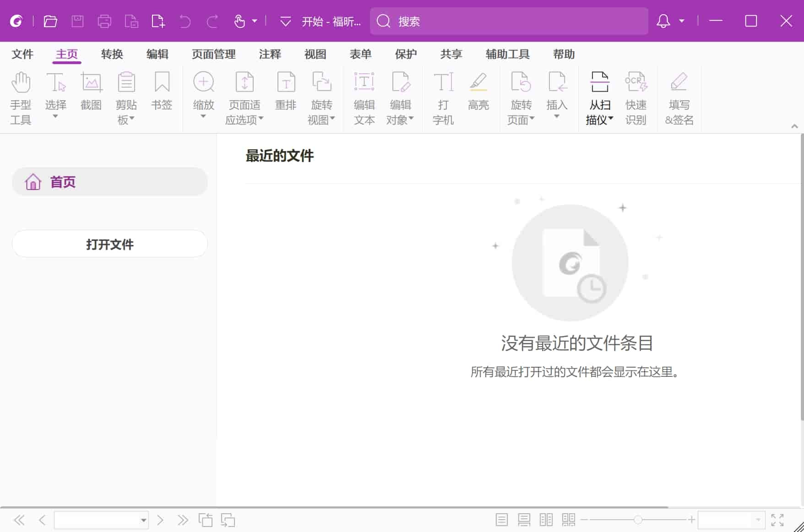Click the 打开文件 button

click(x=109, y=244)
